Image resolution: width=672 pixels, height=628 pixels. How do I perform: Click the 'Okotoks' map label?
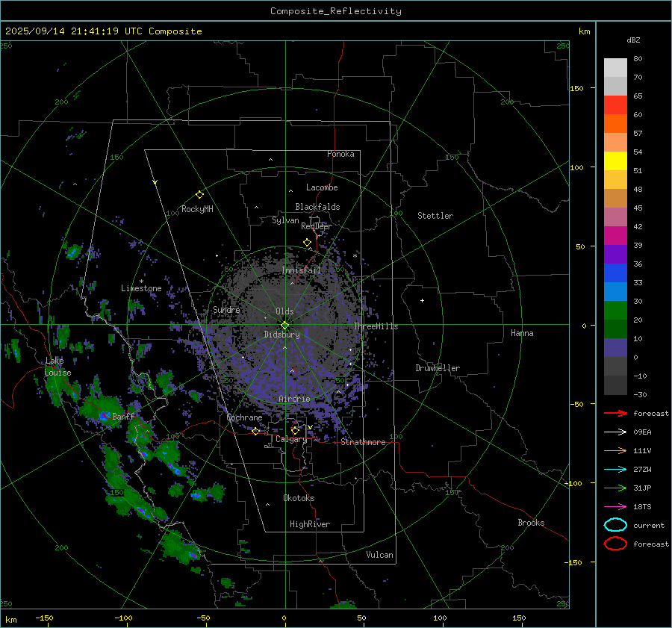(x=299, y=498)
